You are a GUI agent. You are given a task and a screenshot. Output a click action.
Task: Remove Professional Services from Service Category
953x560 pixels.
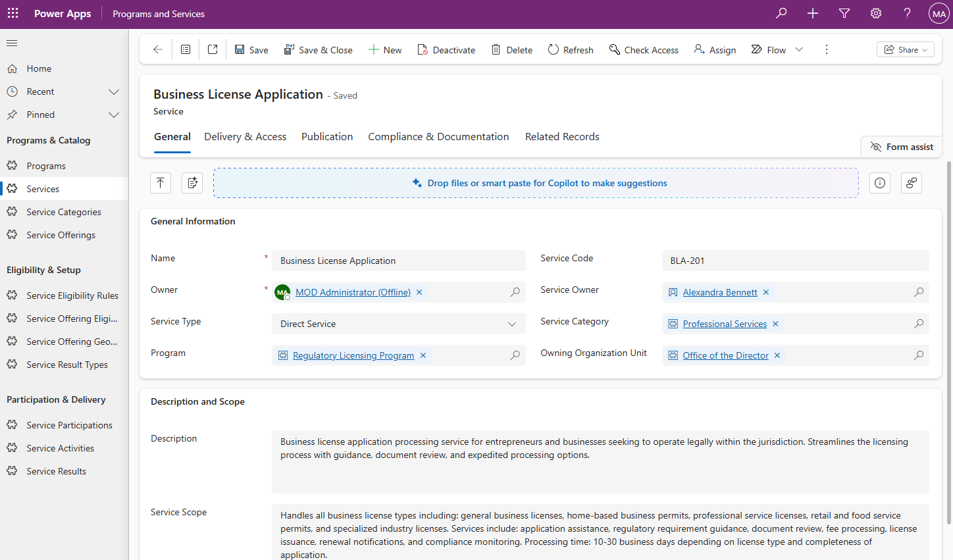point(775,324)
